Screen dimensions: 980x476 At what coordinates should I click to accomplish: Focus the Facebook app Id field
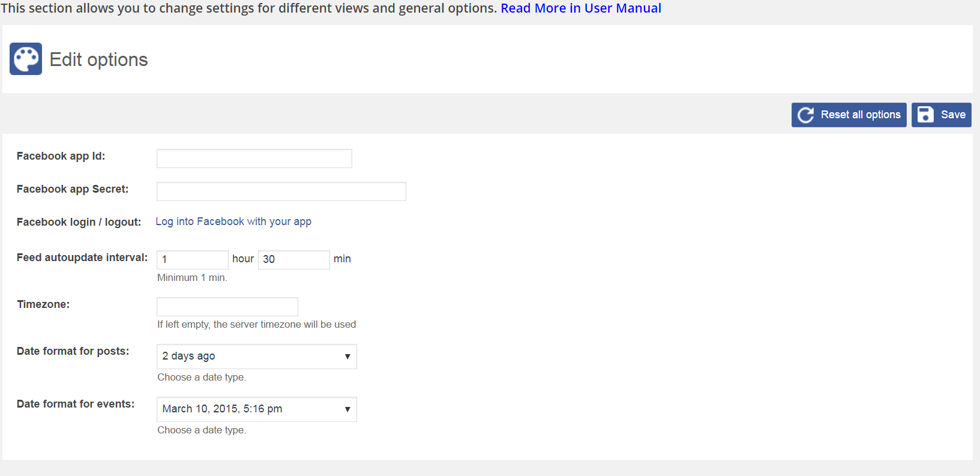254,158
